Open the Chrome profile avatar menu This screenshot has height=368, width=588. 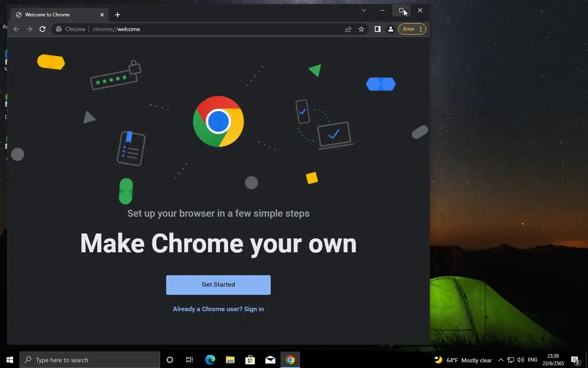pos(391,29)
